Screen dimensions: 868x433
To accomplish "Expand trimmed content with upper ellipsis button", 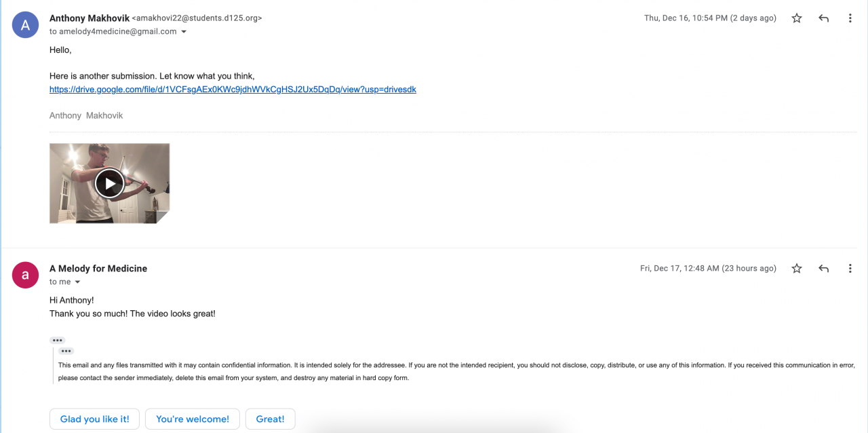I will 57,340.
